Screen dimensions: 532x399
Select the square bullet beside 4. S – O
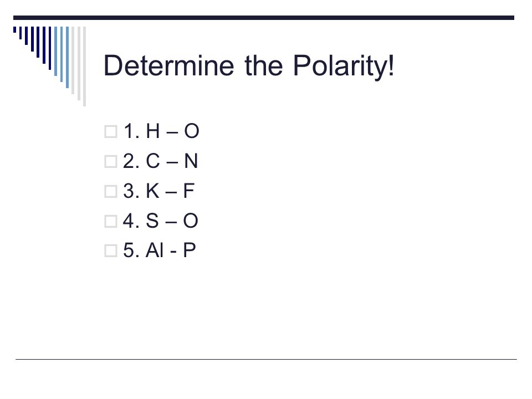111,221
